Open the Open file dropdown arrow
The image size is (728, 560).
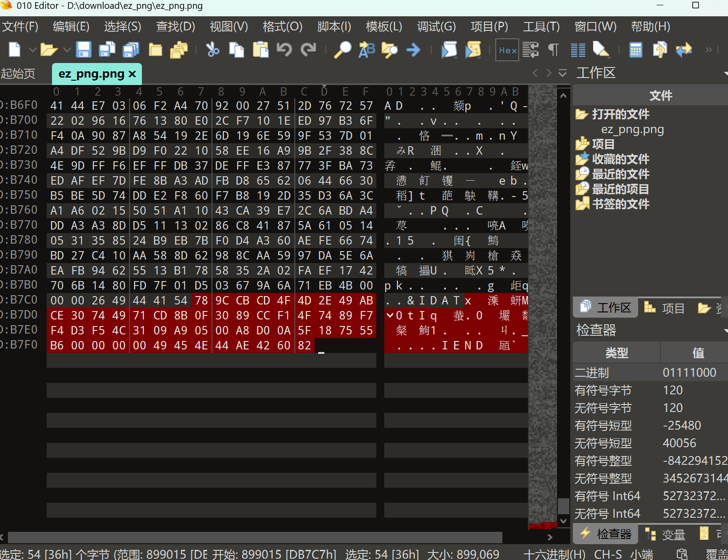[x=67, y=49]
